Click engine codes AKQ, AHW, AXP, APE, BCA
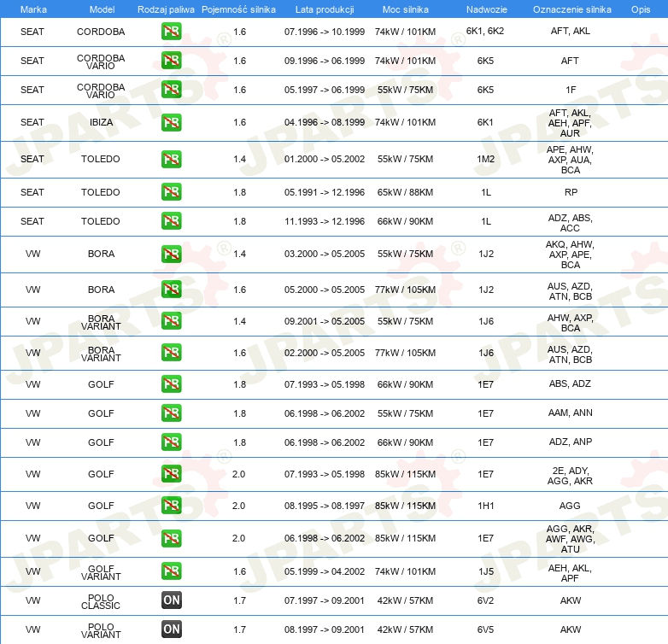This screenshot has height=644, width=668. point(570,255)
